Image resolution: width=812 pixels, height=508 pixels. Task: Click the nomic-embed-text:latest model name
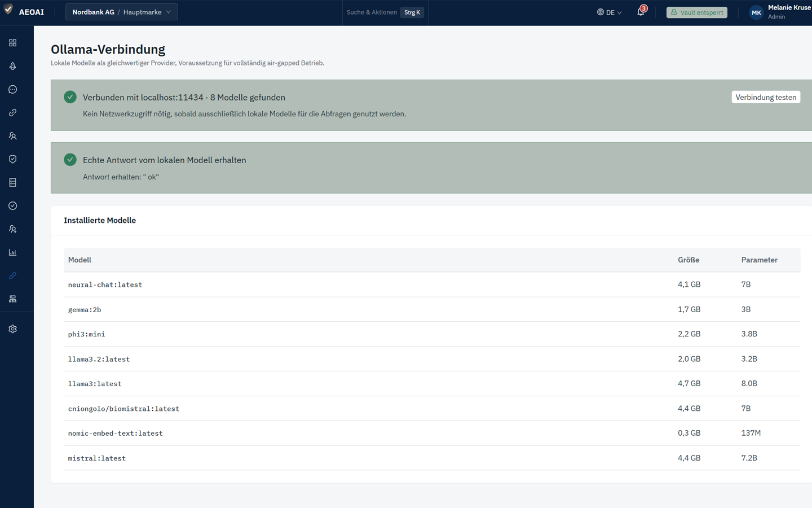pyautogui.click(x=115, y=433)
